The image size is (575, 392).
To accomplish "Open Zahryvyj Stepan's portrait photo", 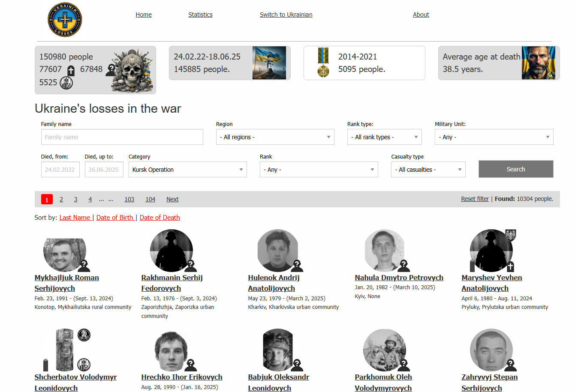I will pyautogui.click(x=491, y=350).
